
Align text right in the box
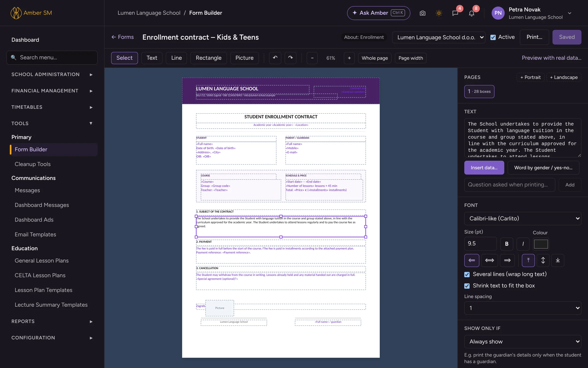click(507, 260)
